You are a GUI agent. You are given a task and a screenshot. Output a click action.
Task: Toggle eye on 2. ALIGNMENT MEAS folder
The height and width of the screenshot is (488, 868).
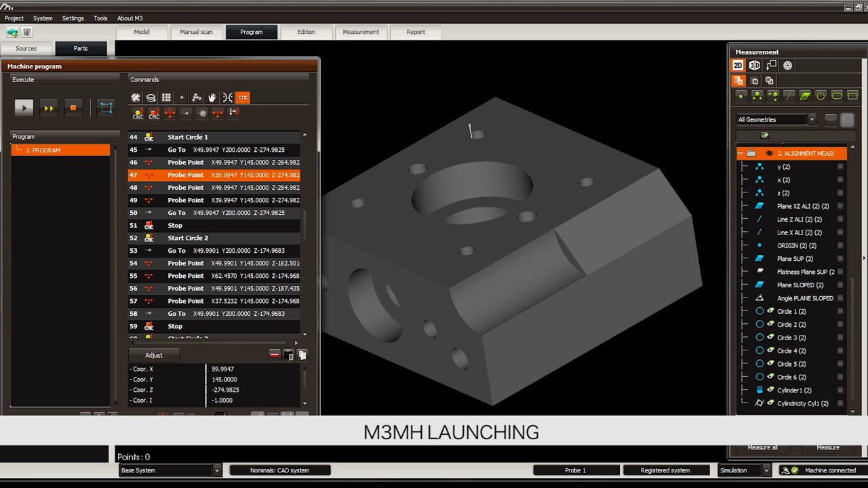(769, 154)
